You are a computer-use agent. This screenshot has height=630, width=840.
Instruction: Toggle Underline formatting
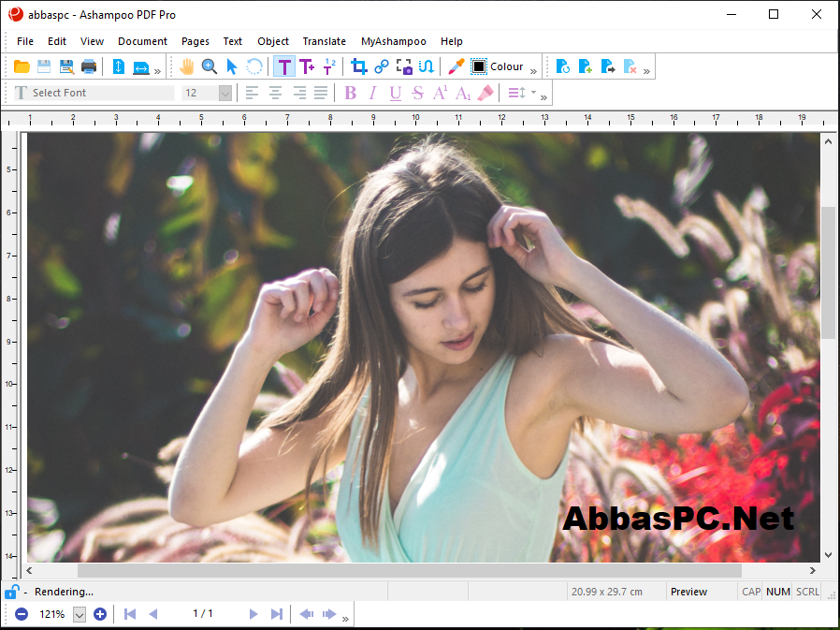[x=396, y=94]
